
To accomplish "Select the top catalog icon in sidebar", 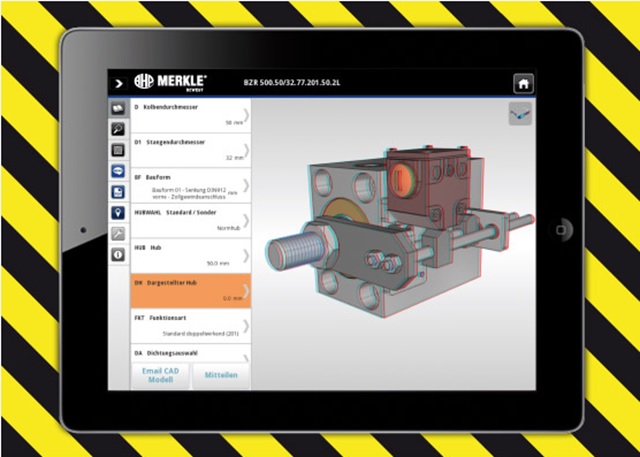I will point(118,107).
